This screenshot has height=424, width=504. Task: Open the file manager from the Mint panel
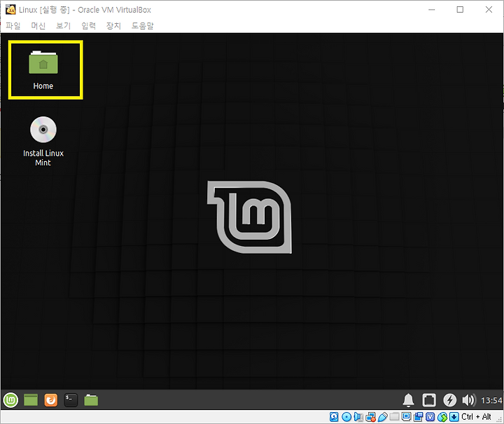click(91, 400)
